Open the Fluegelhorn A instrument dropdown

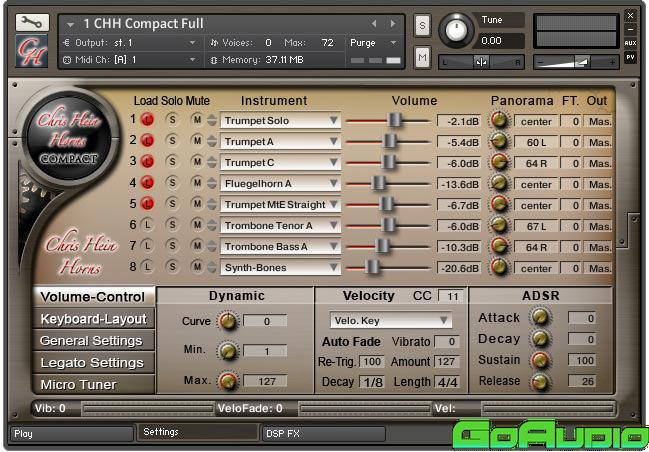tap(280, 183)
